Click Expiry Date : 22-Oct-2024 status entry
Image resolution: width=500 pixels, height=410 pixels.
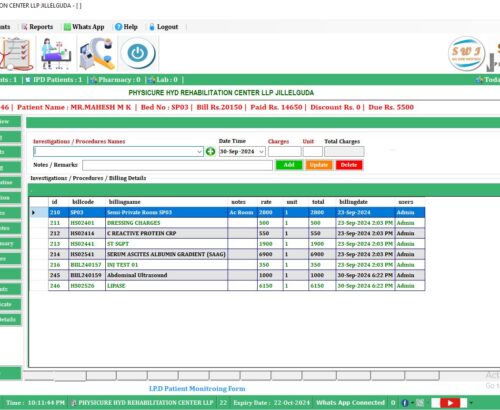(271, 403)
